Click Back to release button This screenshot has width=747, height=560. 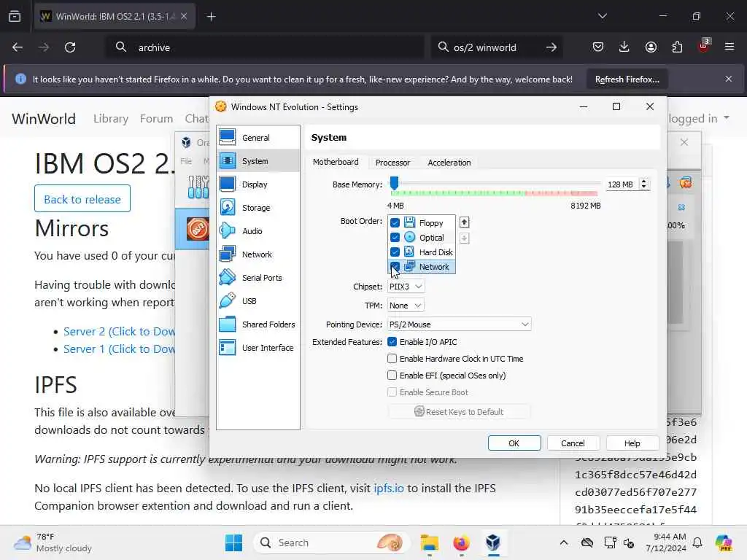82,199
